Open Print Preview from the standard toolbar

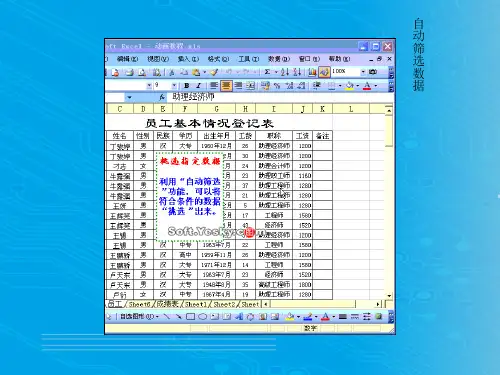[142, 72]
